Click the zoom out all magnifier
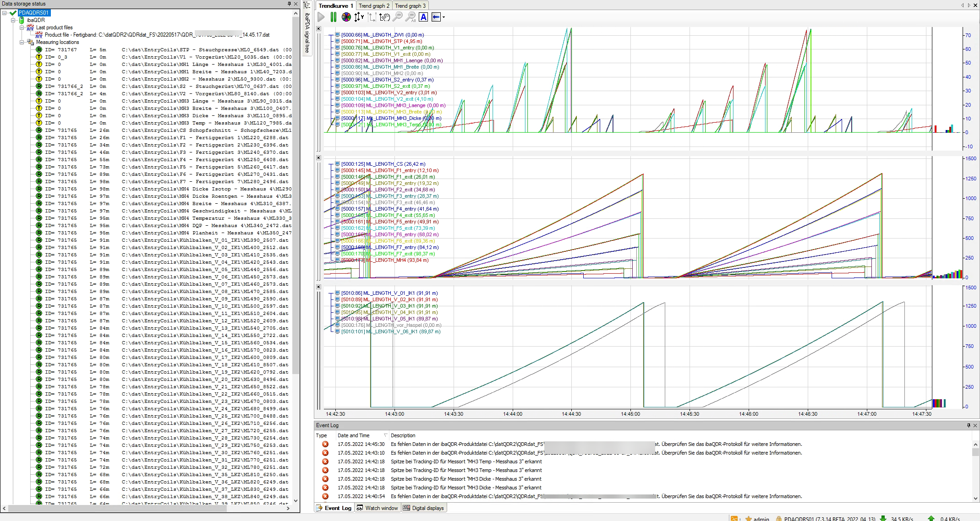The height and width of the screenshot is (521, 980). point(411,17)
